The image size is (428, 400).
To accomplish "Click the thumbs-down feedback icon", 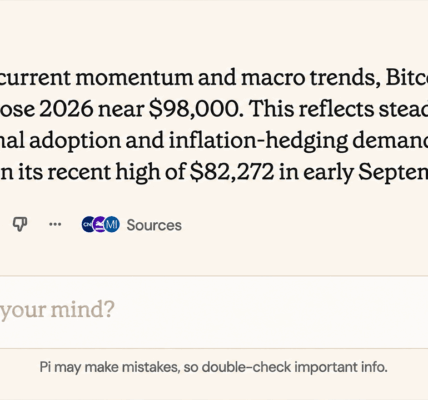I will [20, 224].
